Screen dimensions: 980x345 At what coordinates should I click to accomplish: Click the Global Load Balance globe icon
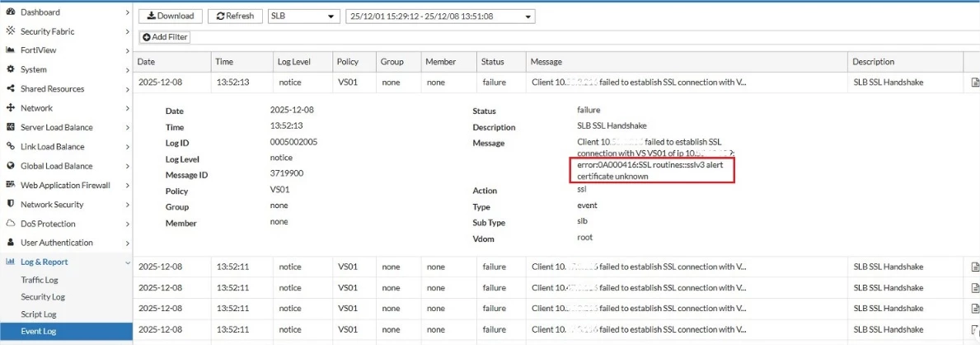click(x=10, y=166)
